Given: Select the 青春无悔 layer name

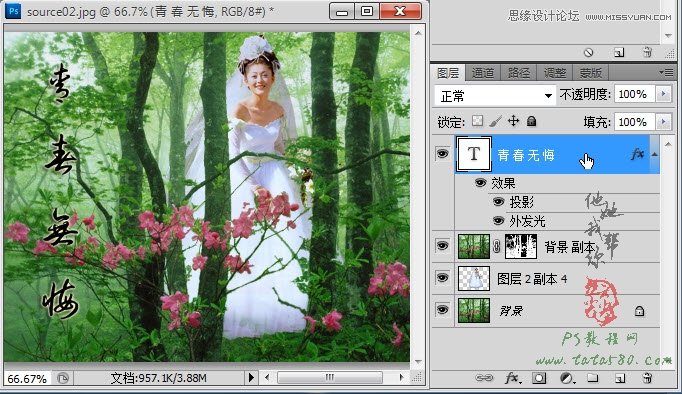Looking at the screenshot, I should point(526,155).
